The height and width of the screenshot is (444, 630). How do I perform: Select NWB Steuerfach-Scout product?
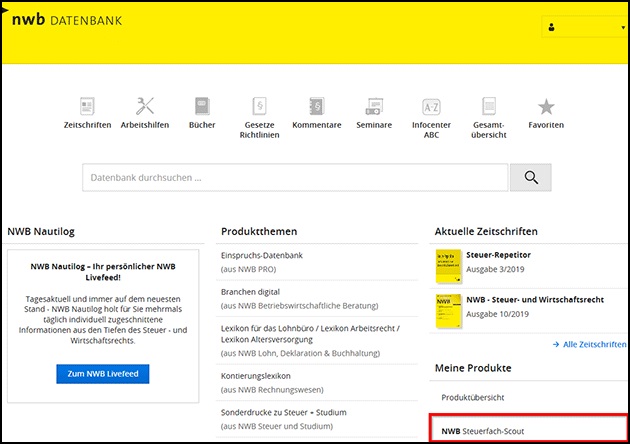(x=490, y=432)
